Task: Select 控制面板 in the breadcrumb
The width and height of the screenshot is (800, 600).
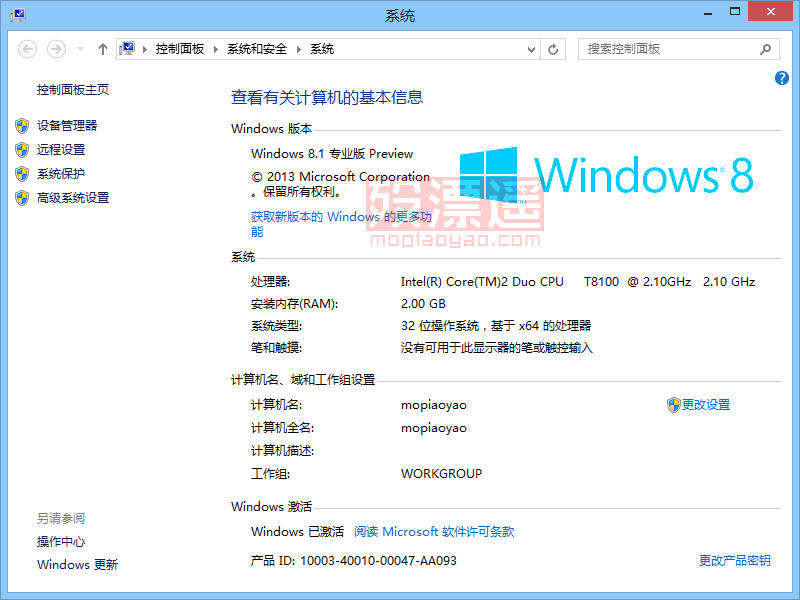Action: [180, 49]
